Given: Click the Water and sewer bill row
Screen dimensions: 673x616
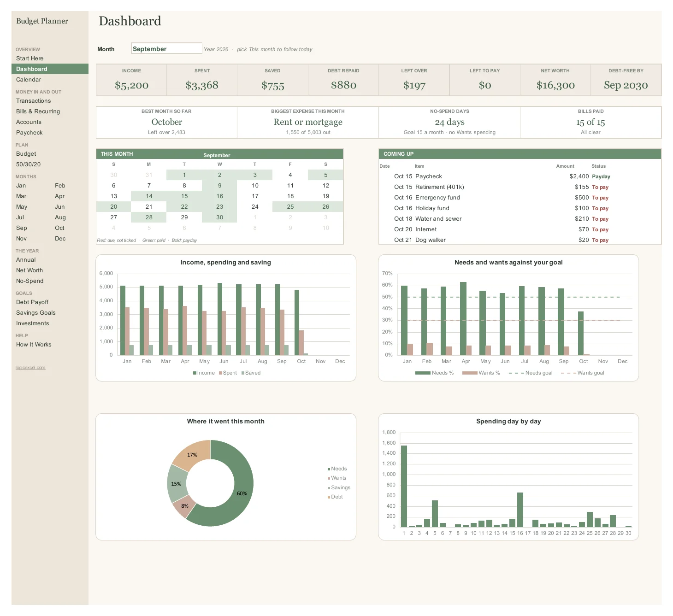Looking at the screenshot, I should click(x=520, y=219).
